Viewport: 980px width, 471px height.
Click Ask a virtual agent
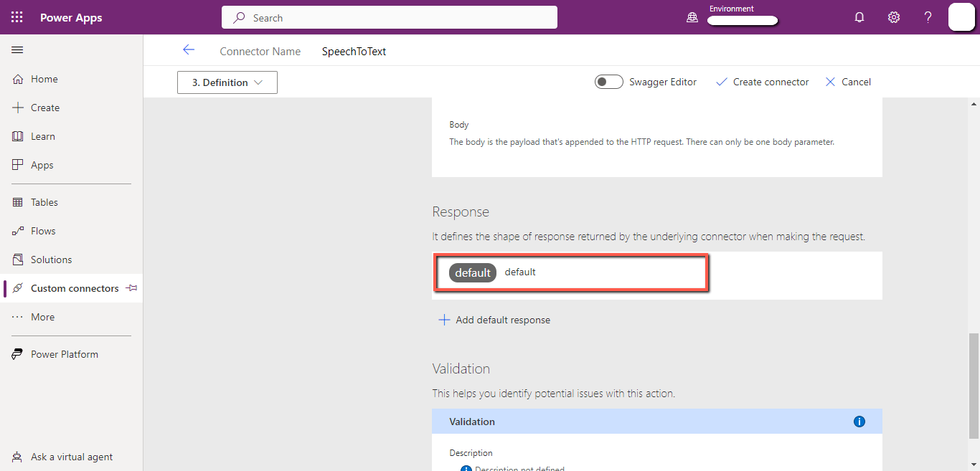[72, 457]
